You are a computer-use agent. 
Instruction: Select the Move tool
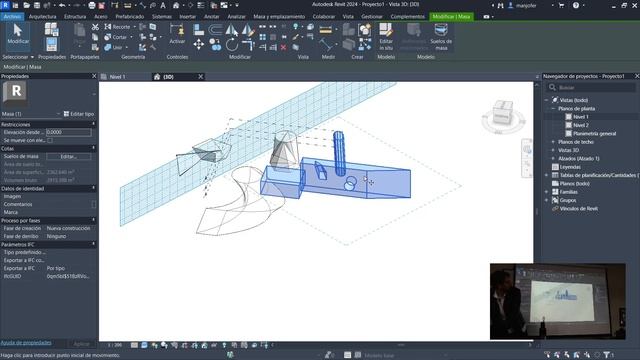199,44
